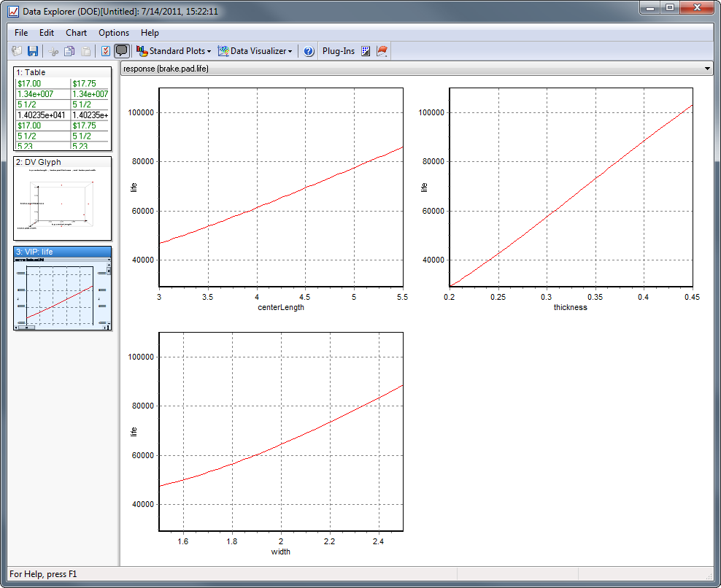Expand the response (brake.pad.life) combo box
This screenshot has height=588, width=721.
pyautogui.click(x=708, y=69)
